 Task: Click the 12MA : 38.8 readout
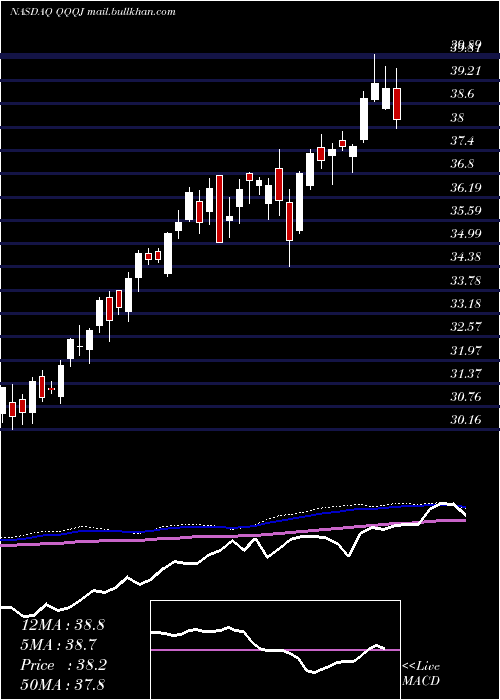click(62, 625)
